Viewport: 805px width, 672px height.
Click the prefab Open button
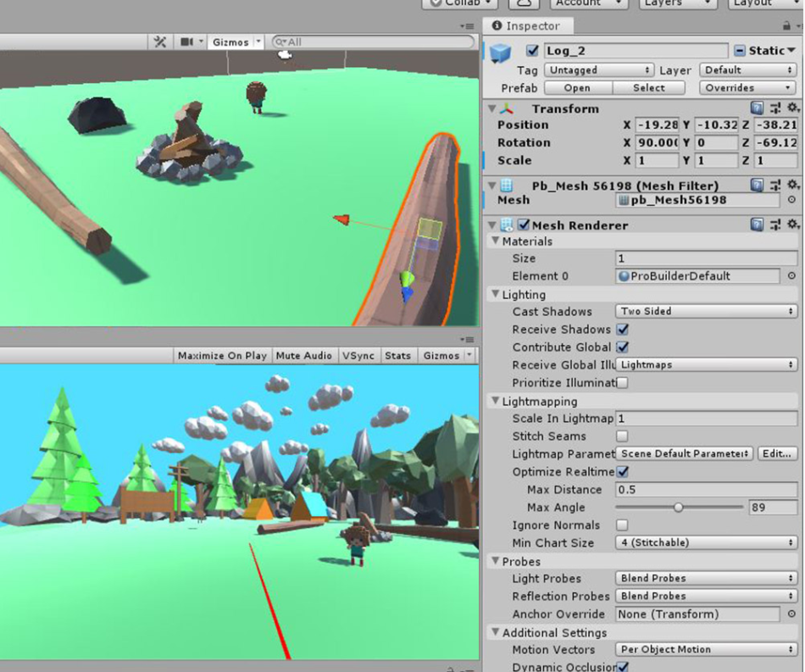[576, 88]
